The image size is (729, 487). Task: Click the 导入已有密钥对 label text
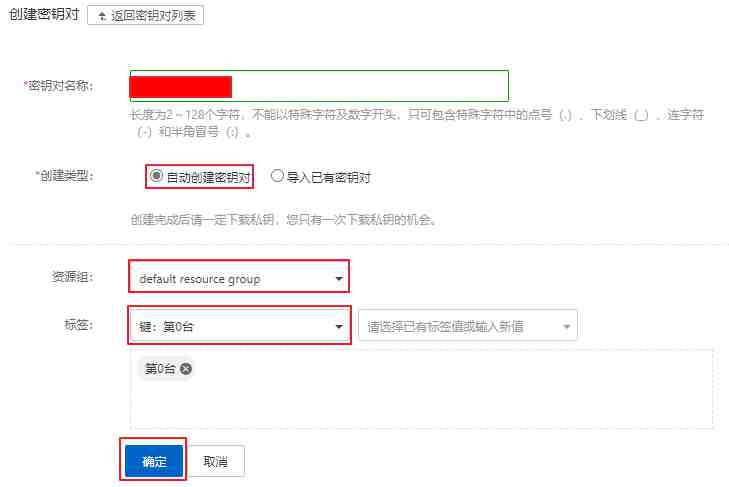pyautogui.click(x=328, y=177)
